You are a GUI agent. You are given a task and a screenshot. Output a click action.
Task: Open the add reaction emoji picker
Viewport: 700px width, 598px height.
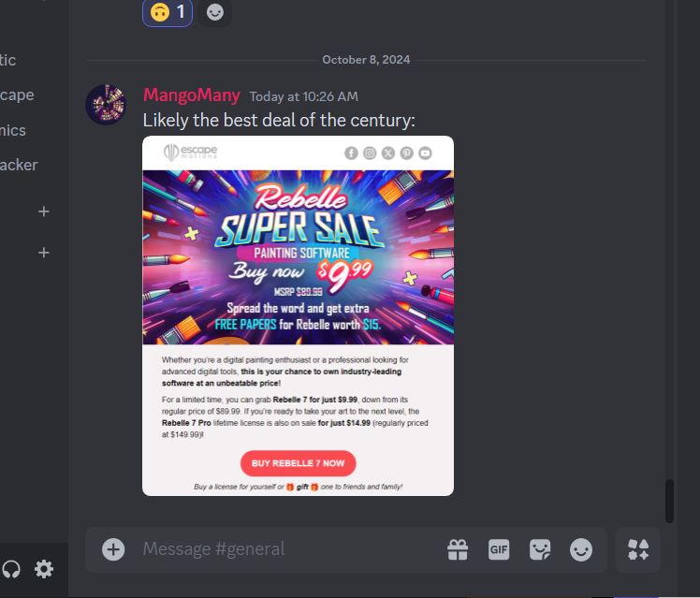[214, 12]
